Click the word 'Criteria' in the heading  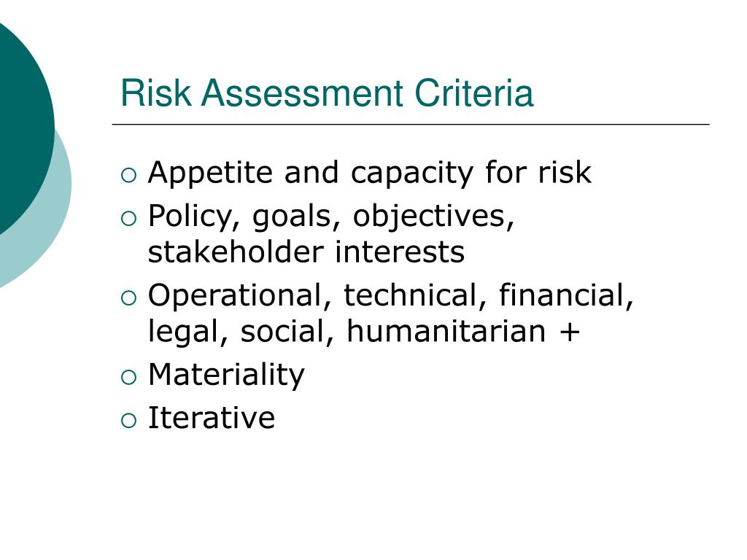point(474,93)
